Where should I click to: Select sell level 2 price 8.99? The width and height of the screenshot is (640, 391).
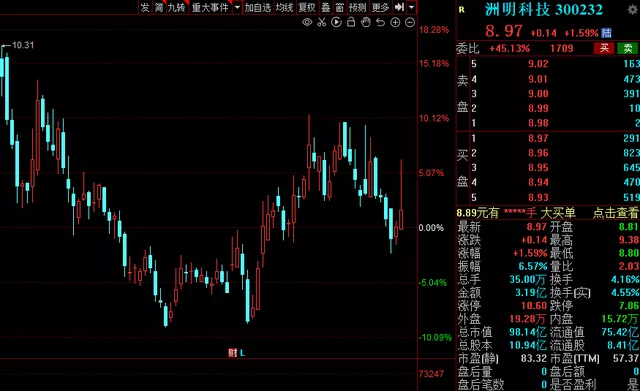pyautogui.click(x=538, y=108)
